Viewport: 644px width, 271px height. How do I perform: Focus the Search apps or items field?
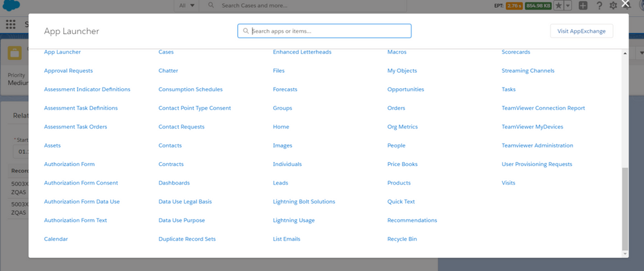pyautogui.click(x=324, y=31)
